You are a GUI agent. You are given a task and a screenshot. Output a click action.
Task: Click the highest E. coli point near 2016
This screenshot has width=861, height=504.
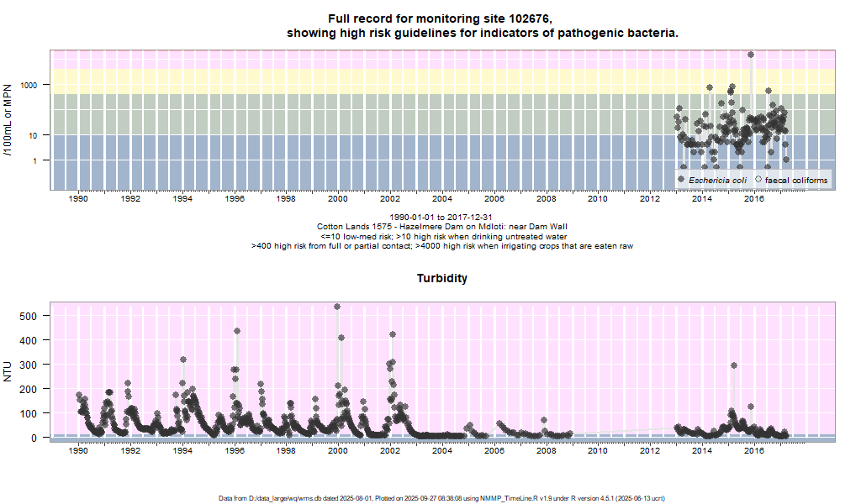click(751, 55)
